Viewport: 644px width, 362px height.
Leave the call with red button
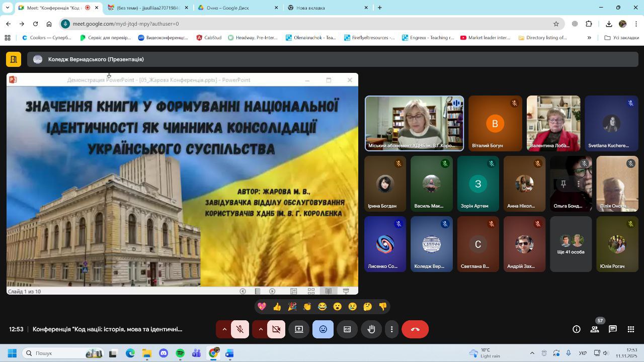pyautogui.click(x=415, y=329)
